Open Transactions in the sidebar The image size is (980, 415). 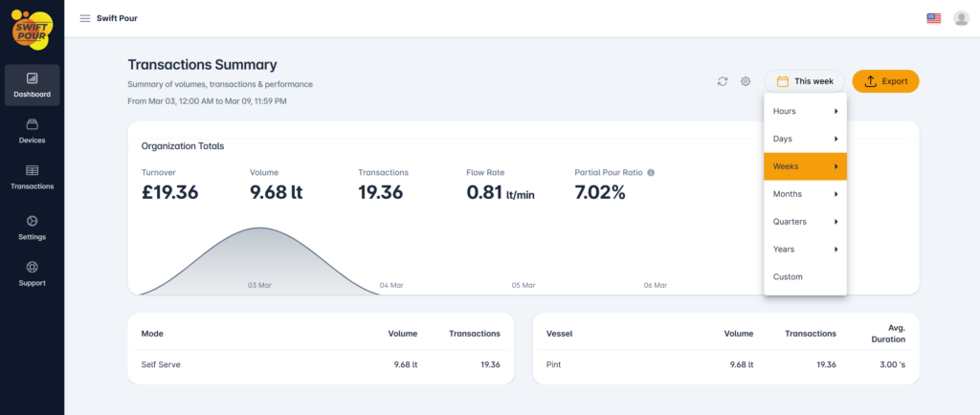32,177
